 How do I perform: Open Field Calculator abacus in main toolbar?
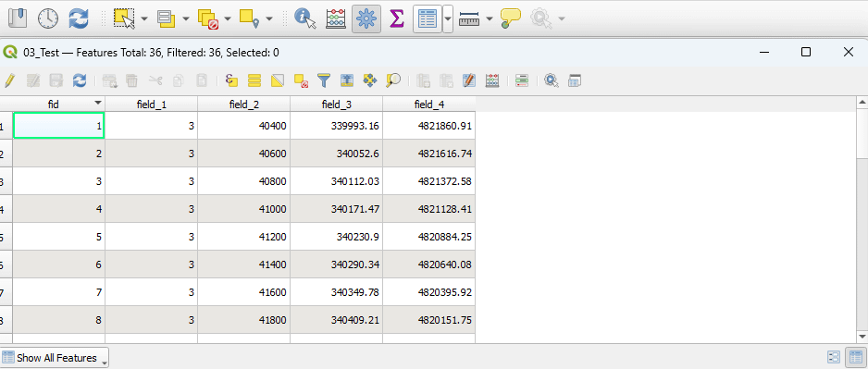(x=336, y=18)
